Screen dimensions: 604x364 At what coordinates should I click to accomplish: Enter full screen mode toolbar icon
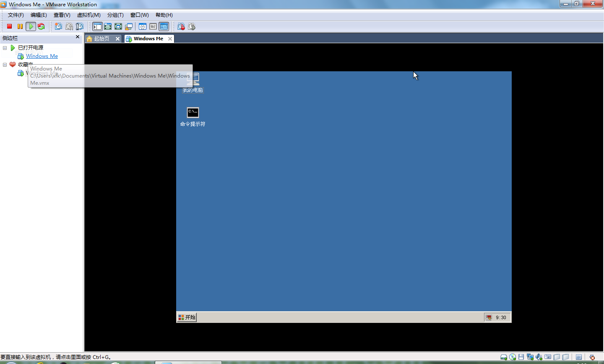118,26
